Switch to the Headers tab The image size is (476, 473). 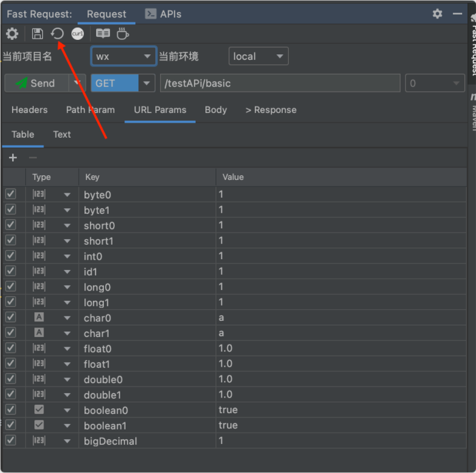click(x=30, y=110)
